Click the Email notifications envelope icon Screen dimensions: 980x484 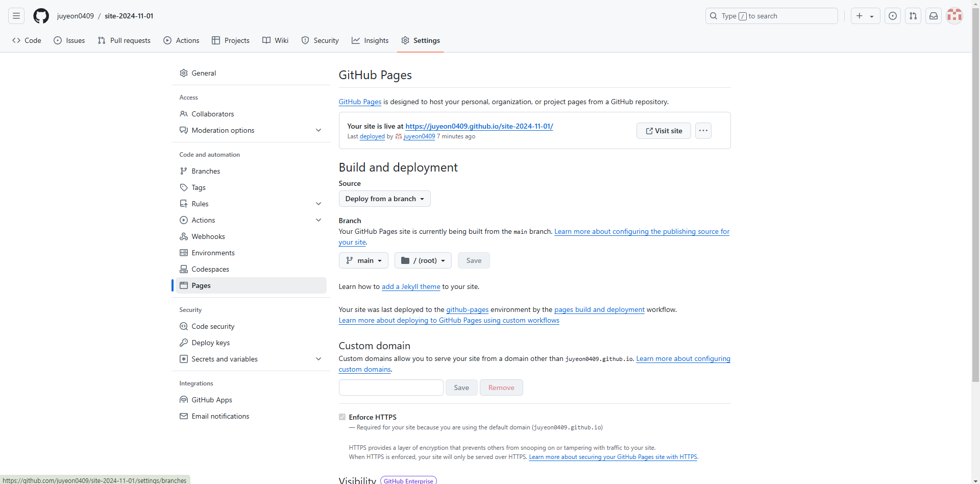[x=184, y=416]
